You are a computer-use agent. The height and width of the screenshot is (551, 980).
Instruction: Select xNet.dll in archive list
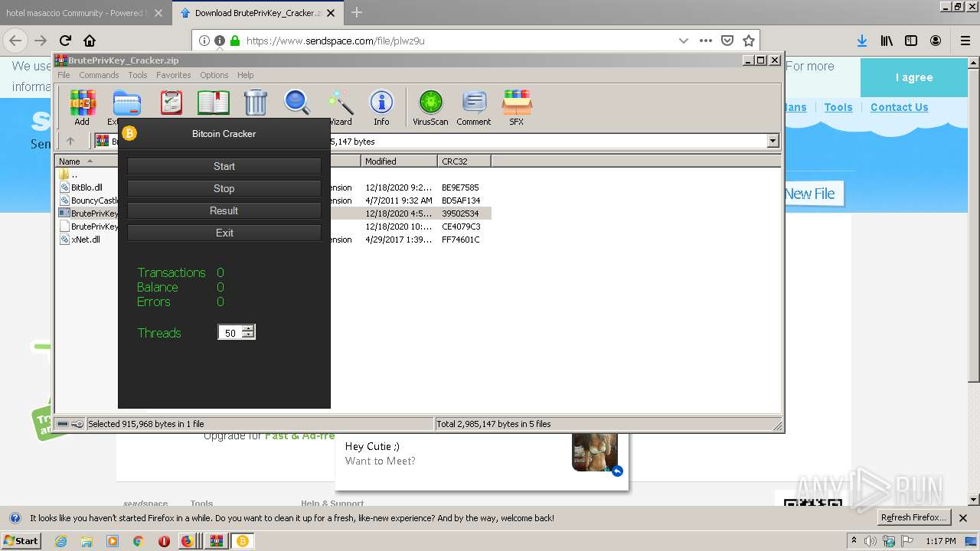[85, 240]
